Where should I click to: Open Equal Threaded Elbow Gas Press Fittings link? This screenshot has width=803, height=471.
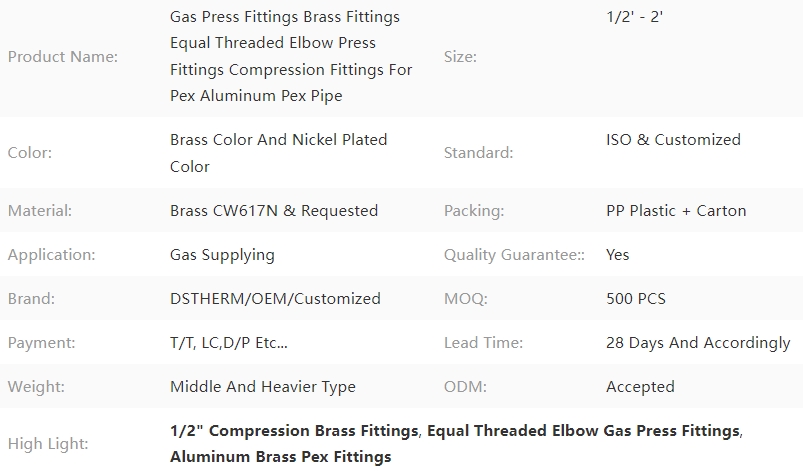[583, 431]
